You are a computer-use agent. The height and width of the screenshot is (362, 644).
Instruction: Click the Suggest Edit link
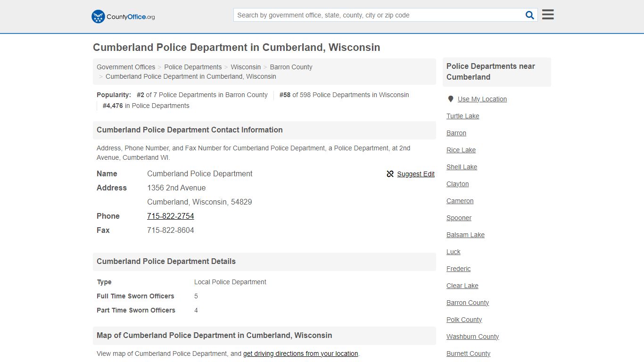point(416,174)
